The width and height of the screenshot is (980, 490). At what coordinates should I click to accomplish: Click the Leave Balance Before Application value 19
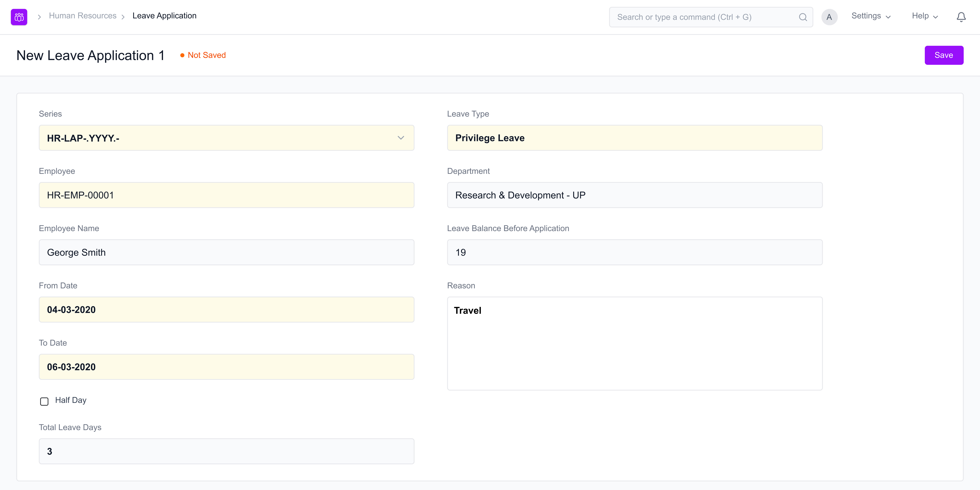pos(635,252)
